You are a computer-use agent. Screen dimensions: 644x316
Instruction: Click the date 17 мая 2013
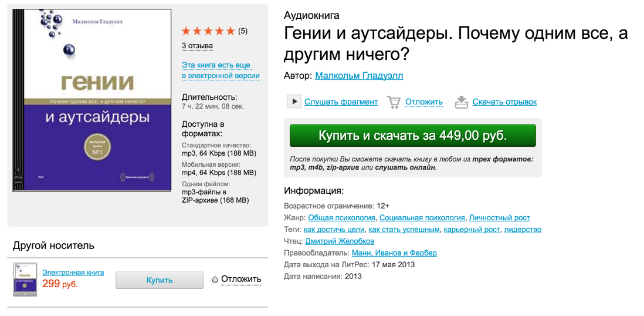click(x=393, y=264)
